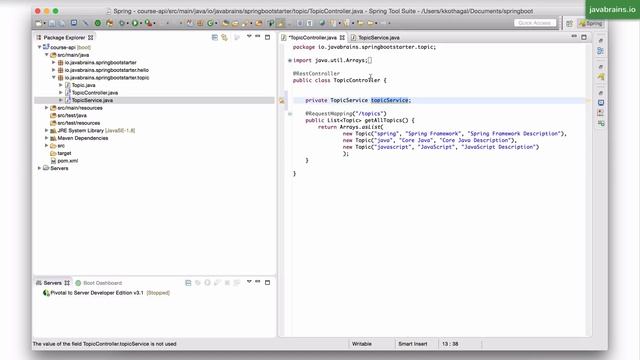Click the 13 : 38 cursor position

click(x=450, y=344)
